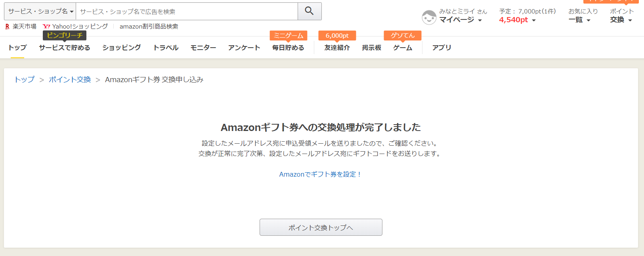Expand the マイページ account menu
Viewport: 644px width, 256px height.
click(461, 20)
